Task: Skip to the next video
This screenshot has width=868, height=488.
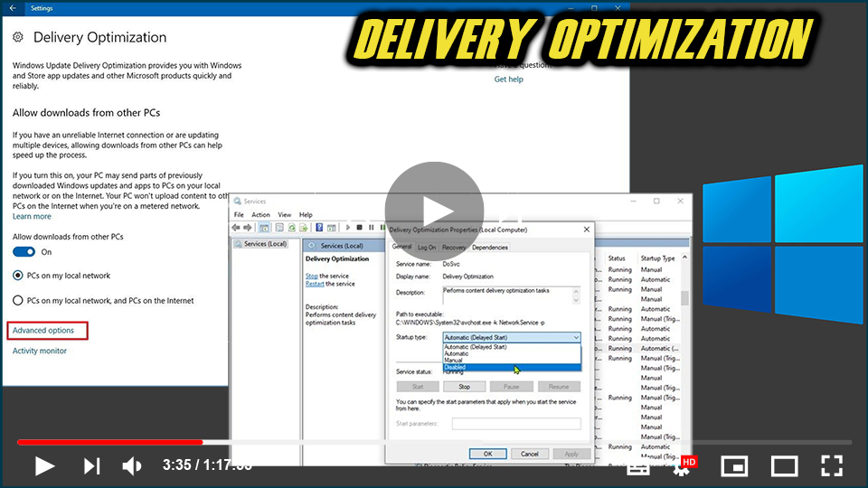Action: [91, 465]
